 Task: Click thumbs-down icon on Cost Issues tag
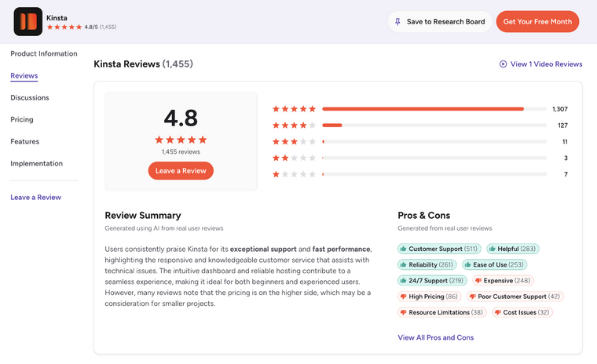(x=497, y=313)
